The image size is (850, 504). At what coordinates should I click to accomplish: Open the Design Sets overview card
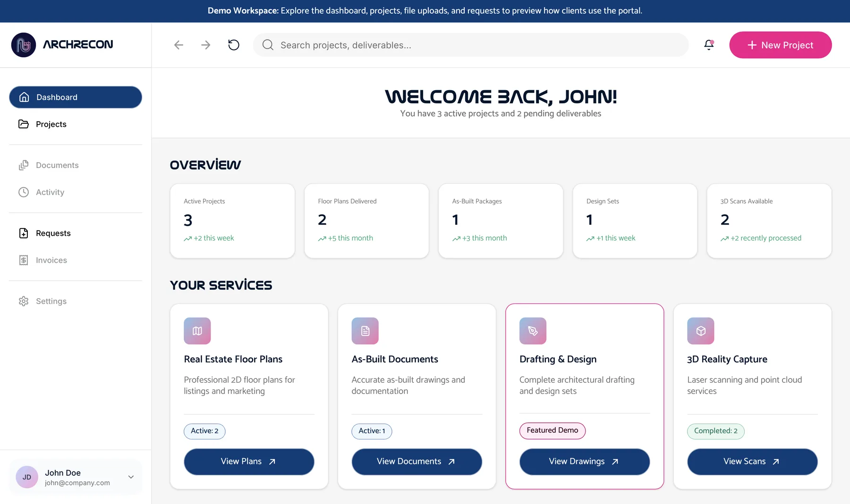[x=635, y=221]
